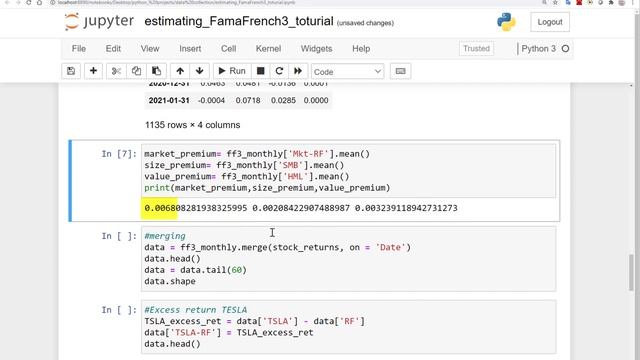This screenshot has height=360, width=640.
Task: Click the Trusted notebook indicator
Action: click(476, 49)
